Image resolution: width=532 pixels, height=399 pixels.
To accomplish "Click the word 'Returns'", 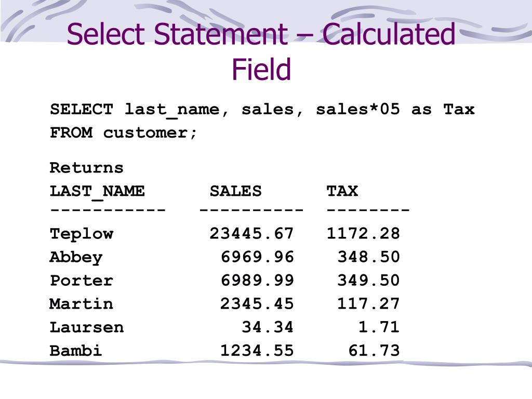I will pos(87,168).
